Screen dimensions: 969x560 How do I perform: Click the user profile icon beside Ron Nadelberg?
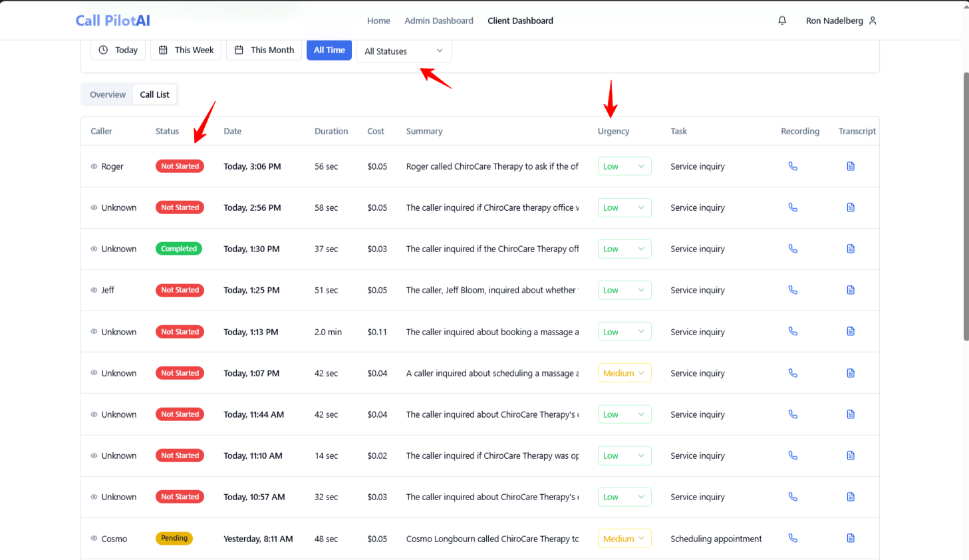[873, 21]
